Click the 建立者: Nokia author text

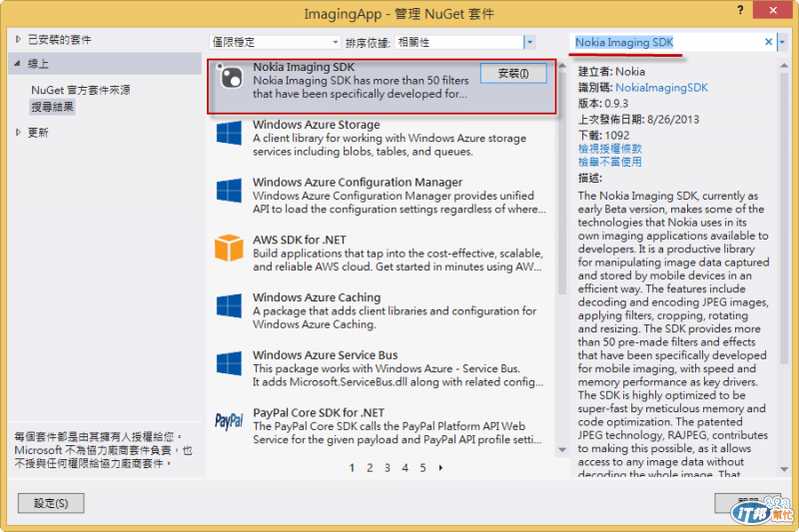click(611, 72)
